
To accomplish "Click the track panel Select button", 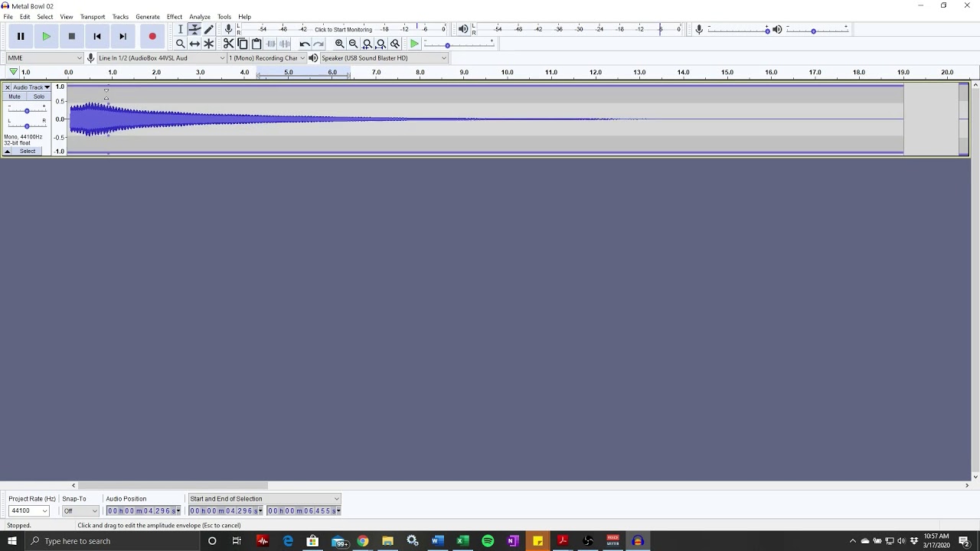I will [28, 152].
